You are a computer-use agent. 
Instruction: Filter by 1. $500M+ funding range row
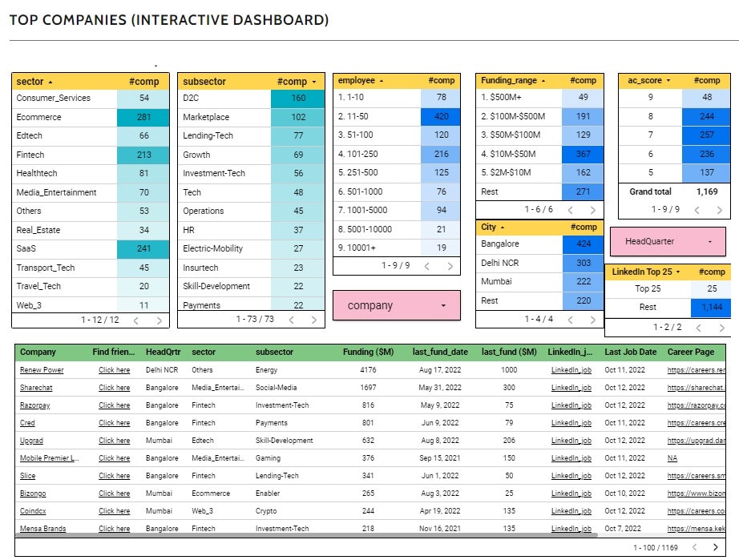pyautogui.click(x=539, y=97)
